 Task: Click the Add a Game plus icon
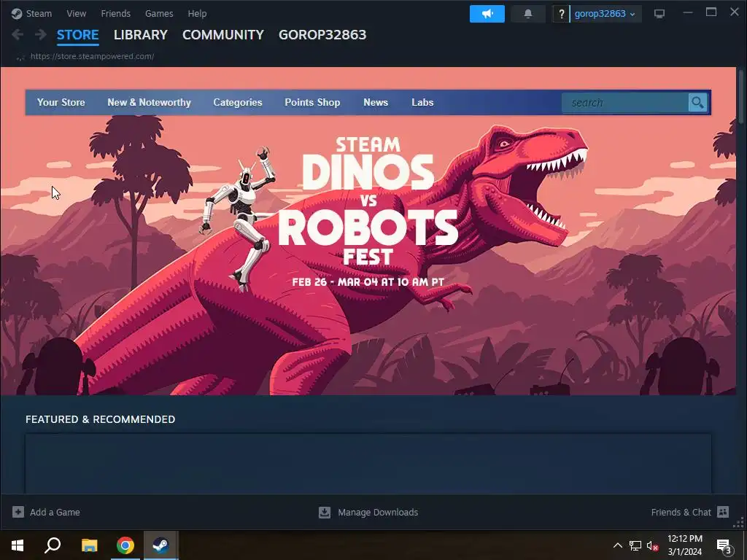pyautogui.click(x=18, y=512)
